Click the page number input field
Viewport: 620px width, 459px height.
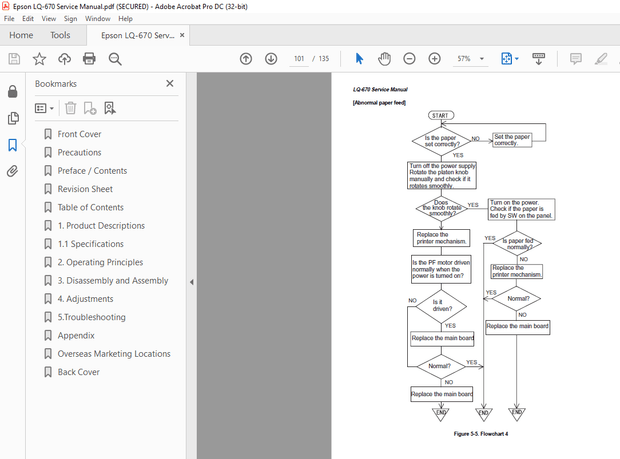pos(299,59)
